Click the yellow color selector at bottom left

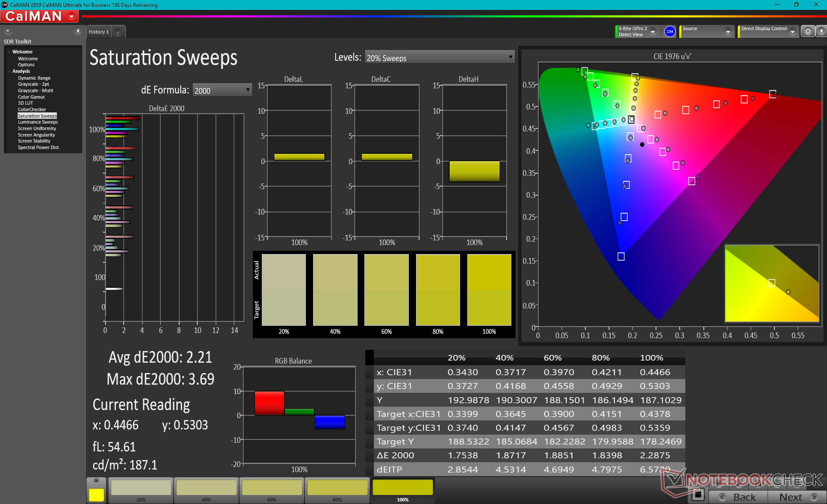tap(96, 495)
